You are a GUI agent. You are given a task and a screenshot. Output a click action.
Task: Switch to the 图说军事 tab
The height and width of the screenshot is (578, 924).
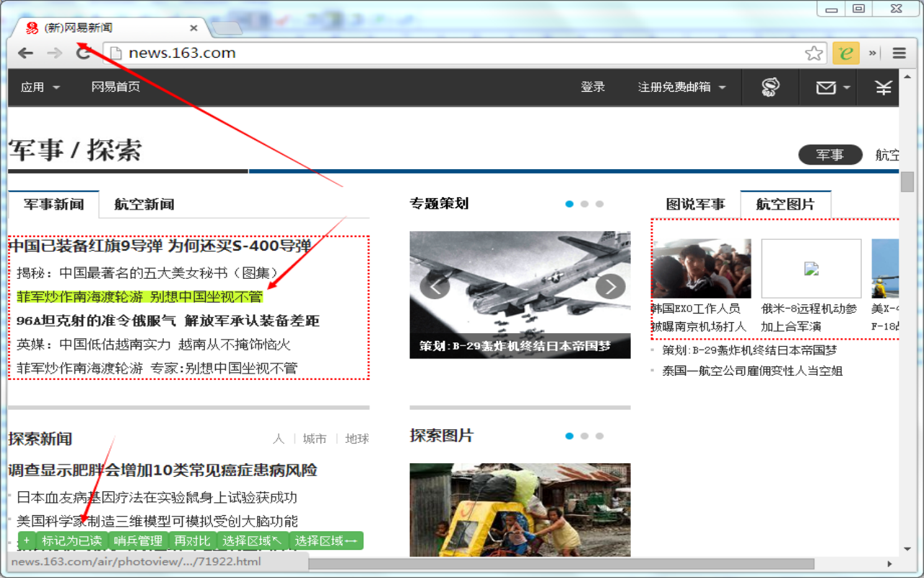(695, 204)
